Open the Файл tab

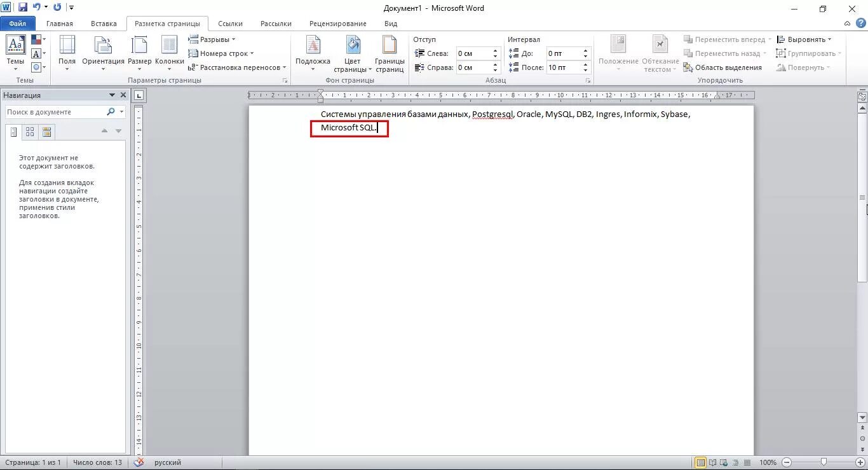click(x=17, y=24)
